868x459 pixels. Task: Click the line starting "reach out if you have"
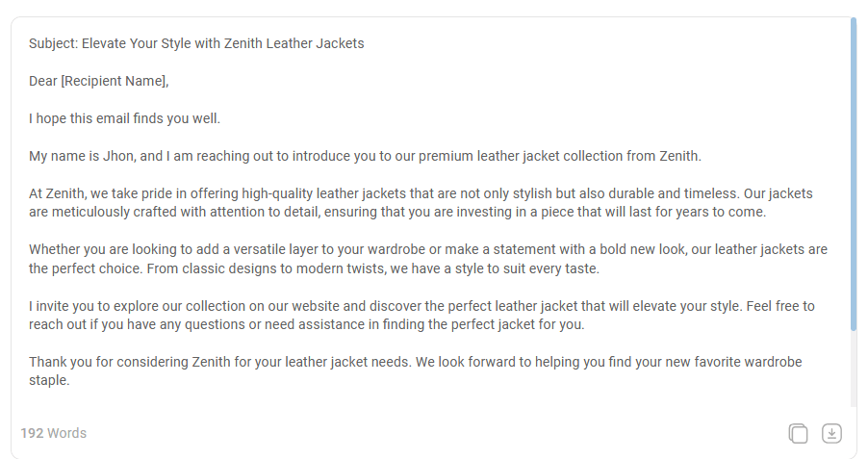coord(307,324)
